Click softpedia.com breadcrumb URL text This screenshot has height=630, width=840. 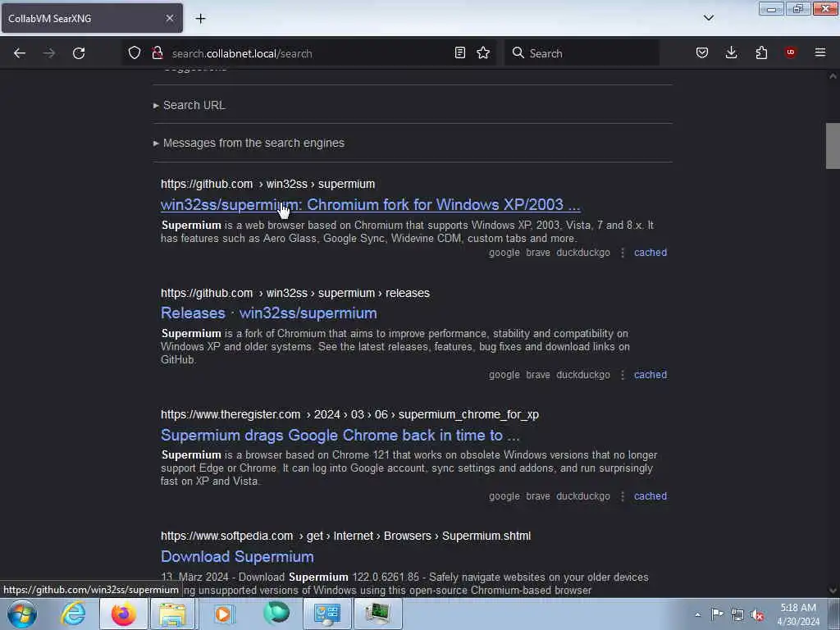(345, 536)
